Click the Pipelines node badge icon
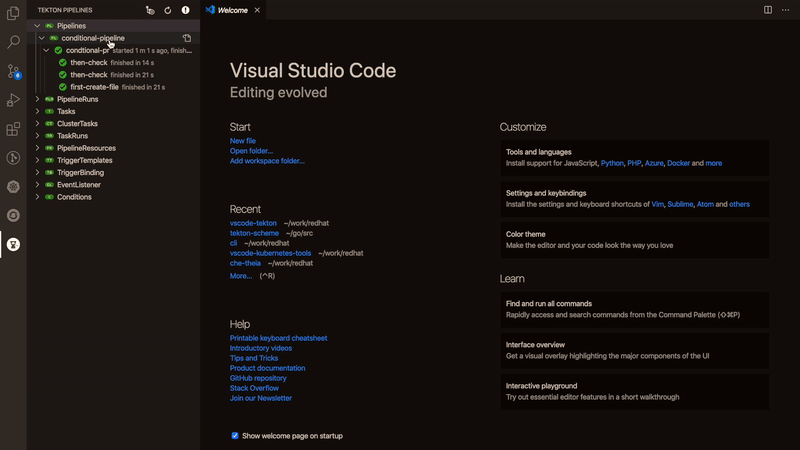The image size is (800, 450). [49, 26]
